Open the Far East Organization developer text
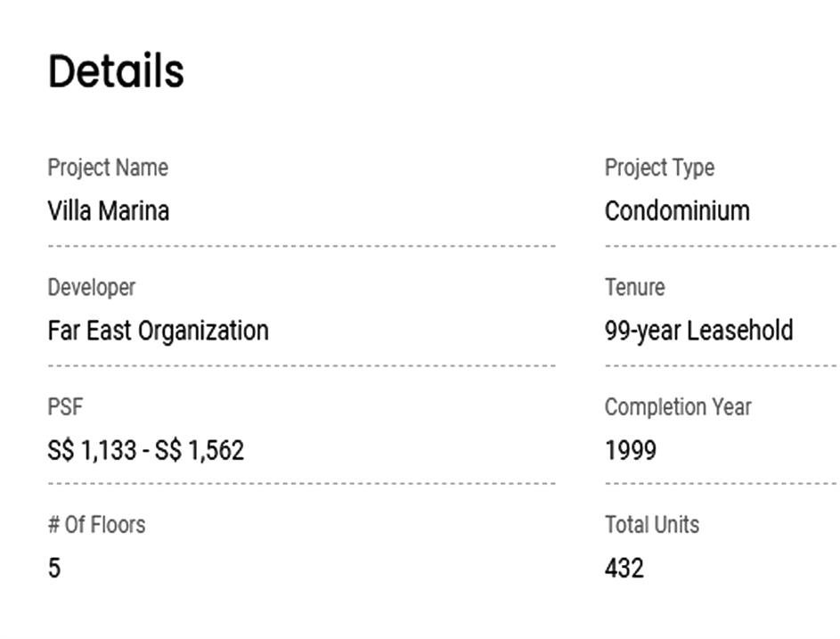This screenshot has width=840, height=639. click(x=158, y=331)
